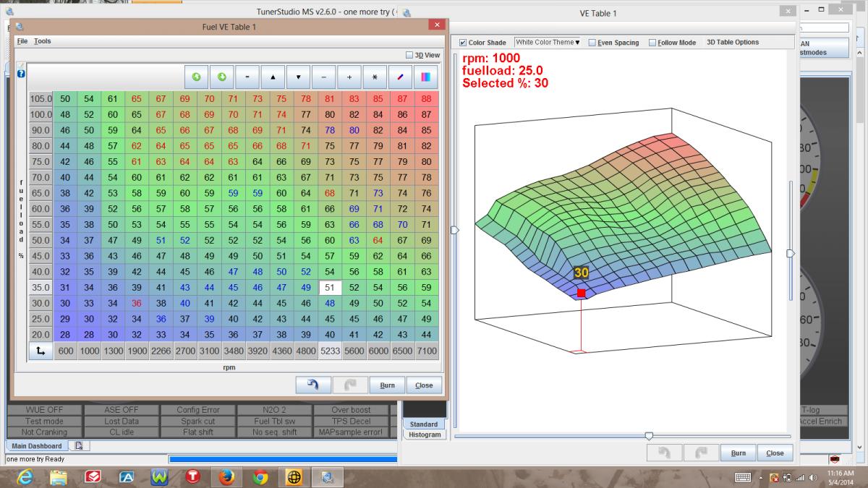Viewport: 868px width, 488px height.
Task: Launch Firefox from the Windows taskbar
Action: 226,477
